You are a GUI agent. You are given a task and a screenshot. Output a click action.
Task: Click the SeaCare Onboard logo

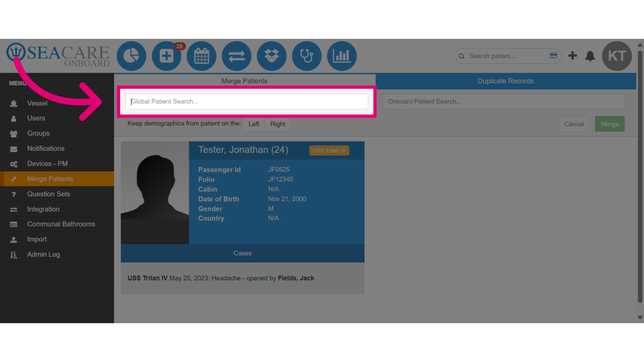tap(58, 55)
